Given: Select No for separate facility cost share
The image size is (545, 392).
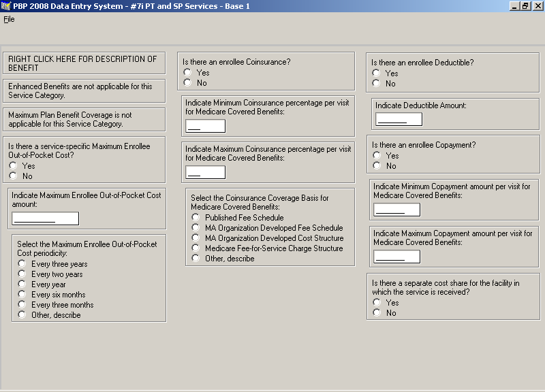Looking at the screenshot, I should [x=377, y=313].
